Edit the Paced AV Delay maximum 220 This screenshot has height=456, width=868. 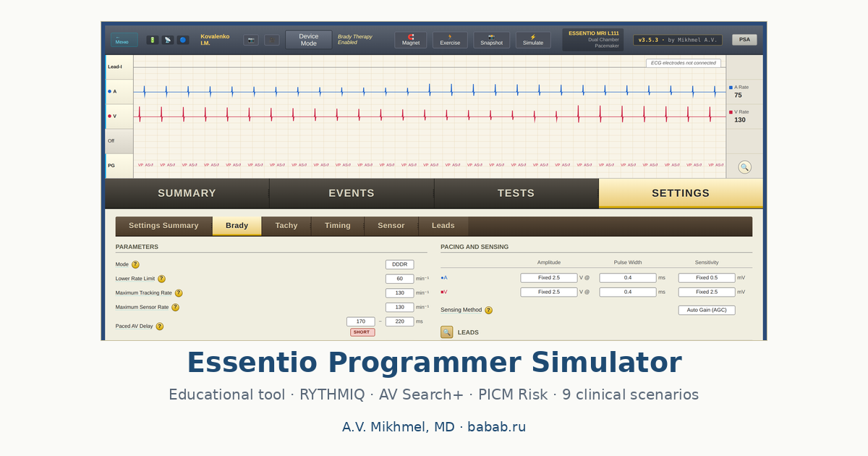399,321
